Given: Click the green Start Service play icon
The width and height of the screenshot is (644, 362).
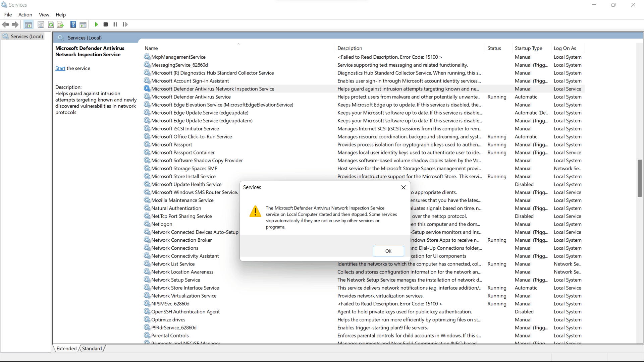Looking at the screenshot, I should click(96, 24).
